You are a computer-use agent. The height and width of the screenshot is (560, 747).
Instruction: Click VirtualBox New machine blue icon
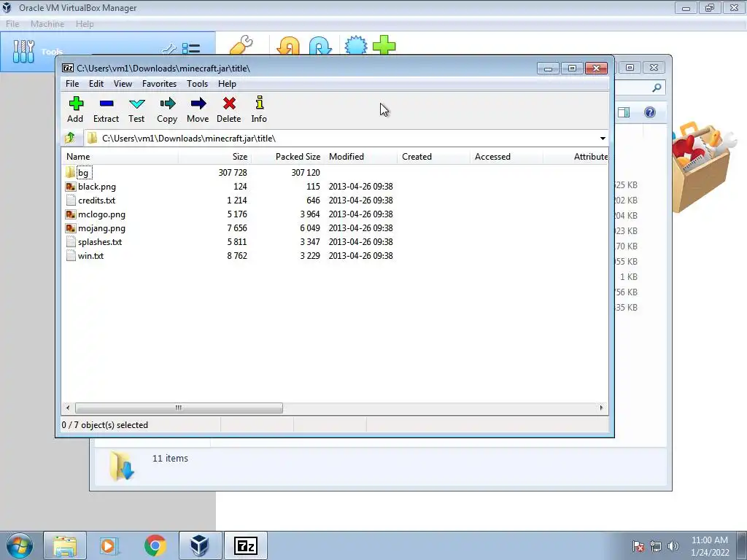pyautogui.click(x=356, y=45)
